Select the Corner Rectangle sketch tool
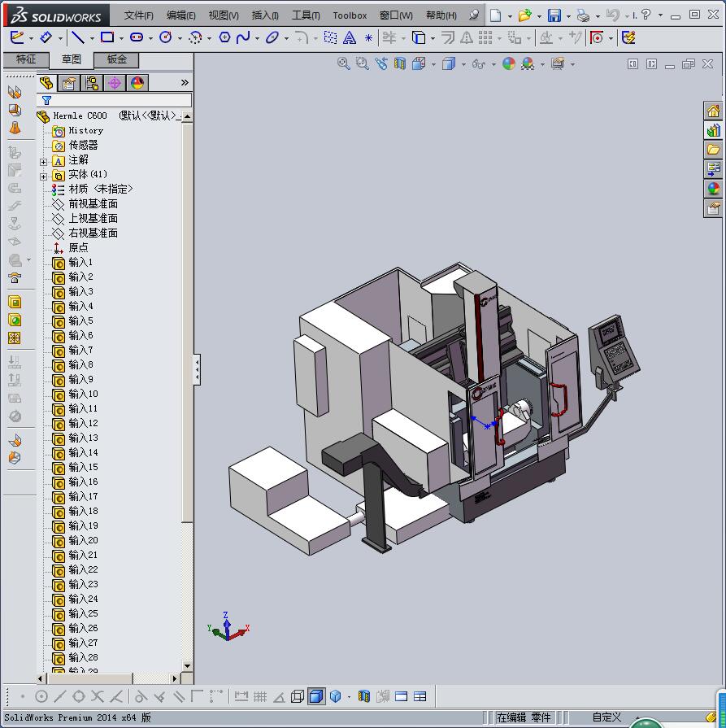Image resolution: width=726 pixels, height=728 pixels. pos(107,37)
